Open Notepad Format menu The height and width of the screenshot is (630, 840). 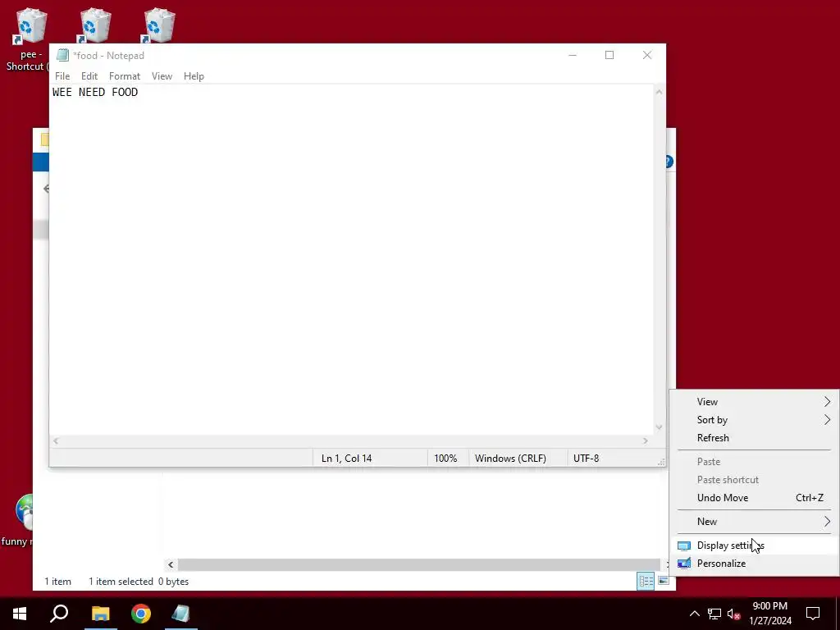tap(125, 76)
